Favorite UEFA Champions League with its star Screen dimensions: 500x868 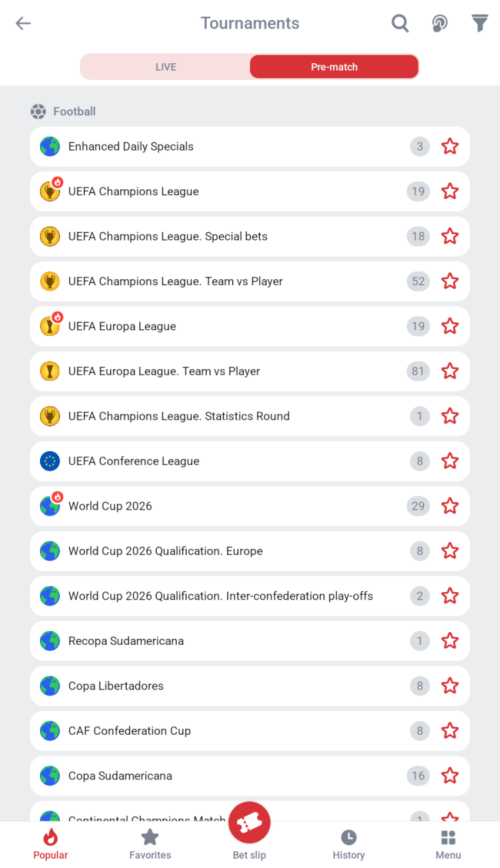450,192
